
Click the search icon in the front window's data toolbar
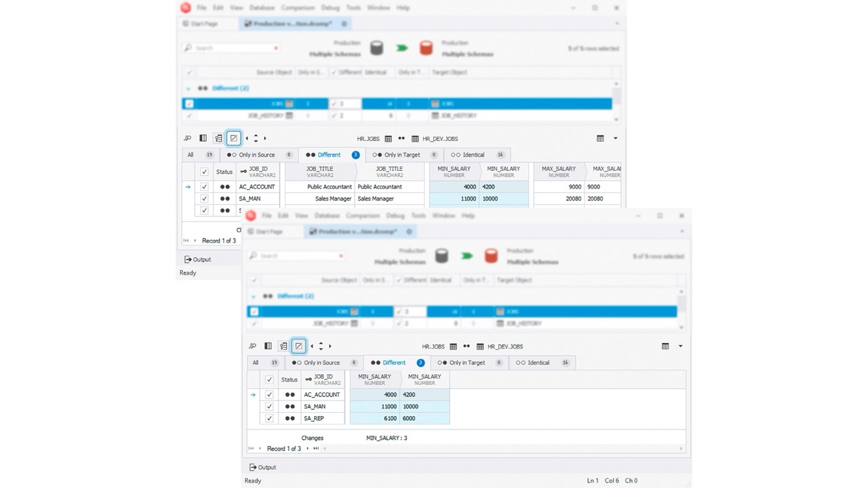(x=252, y=346)
